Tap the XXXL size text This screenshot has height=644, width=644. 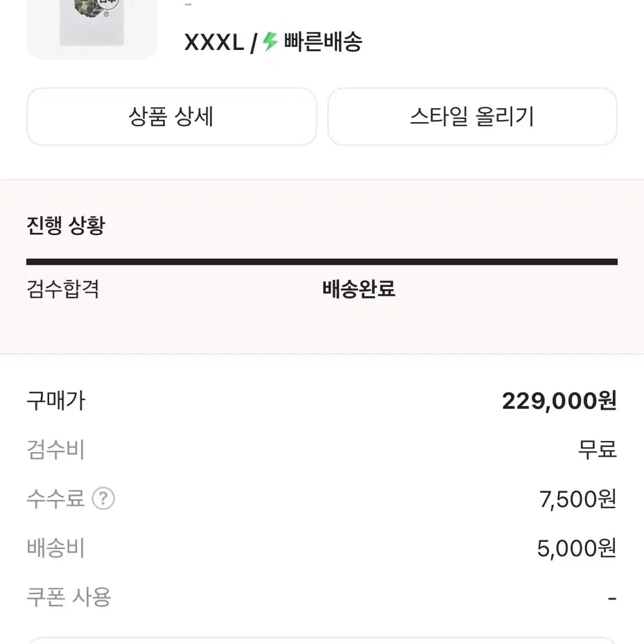point(214,43)
